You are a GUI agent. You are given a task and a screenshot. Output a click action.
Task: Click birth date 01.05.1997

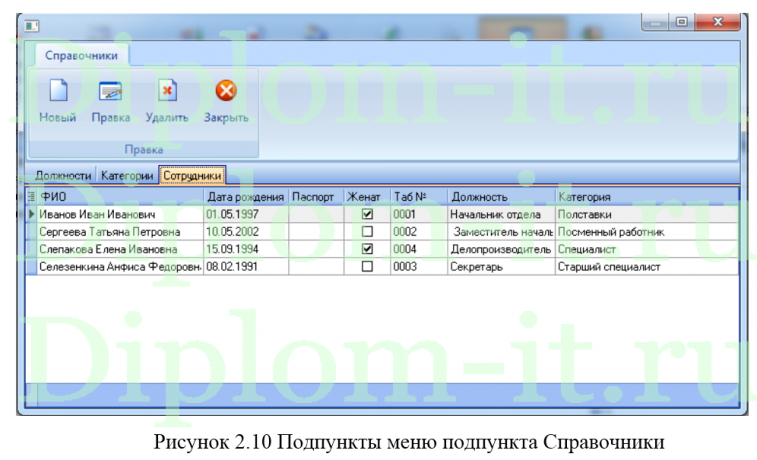point(246,214)
